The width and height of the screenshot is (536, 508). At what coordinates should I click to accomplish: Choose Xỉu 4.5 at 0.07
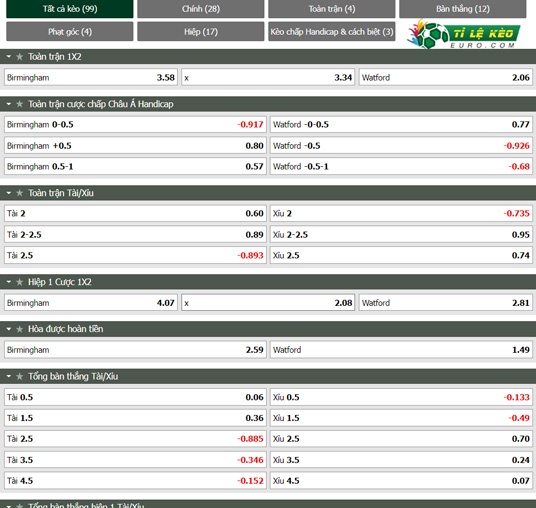pyautogui.click(x=401, y=481)
